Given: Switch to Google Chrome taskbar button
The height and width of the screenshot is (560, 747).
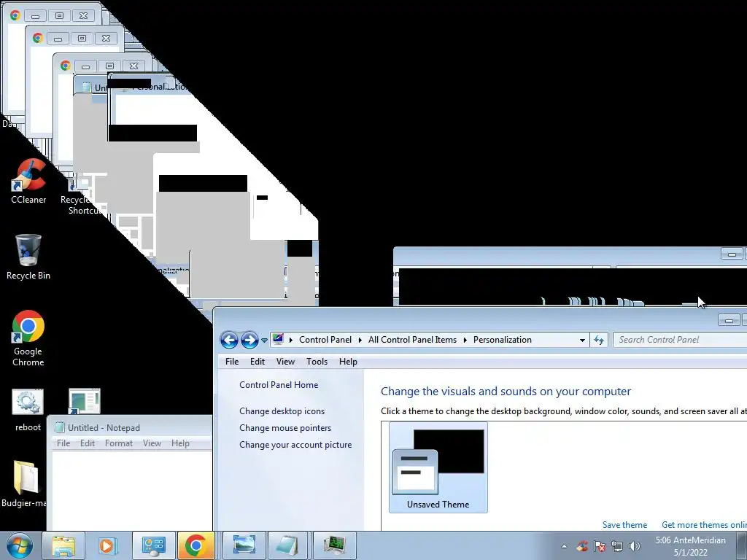Looking at the screenshot, I should tap(196, 545).
